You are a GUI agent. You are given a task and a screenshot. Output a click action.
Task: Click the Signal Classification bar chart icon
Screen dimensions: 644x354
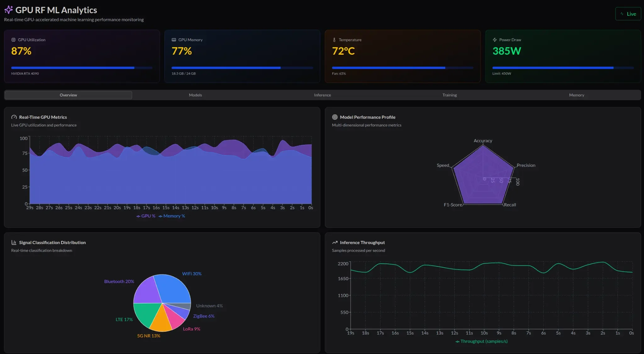click(14, 242)
